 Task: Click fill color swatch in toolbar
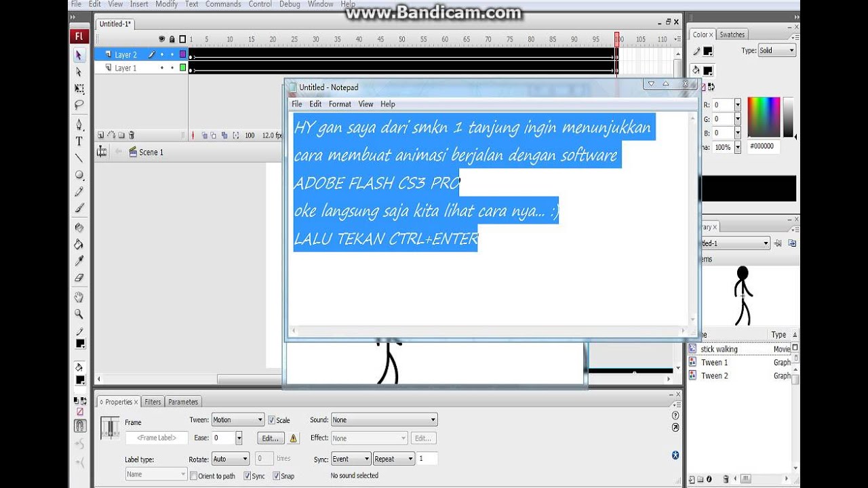click(x=80, y=380)
